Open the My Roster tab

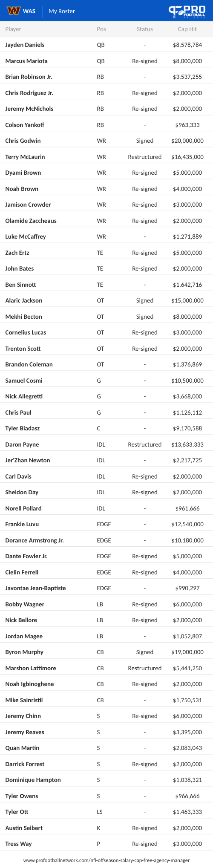click(62, 11)
